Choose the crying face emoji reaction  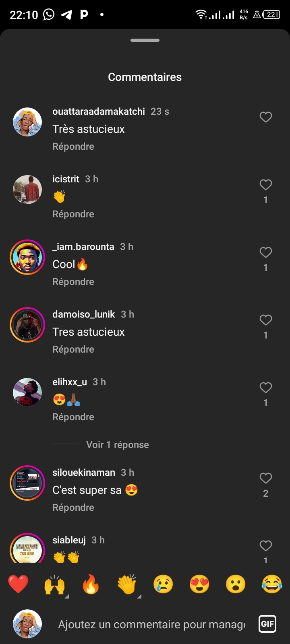coord(163,584)
